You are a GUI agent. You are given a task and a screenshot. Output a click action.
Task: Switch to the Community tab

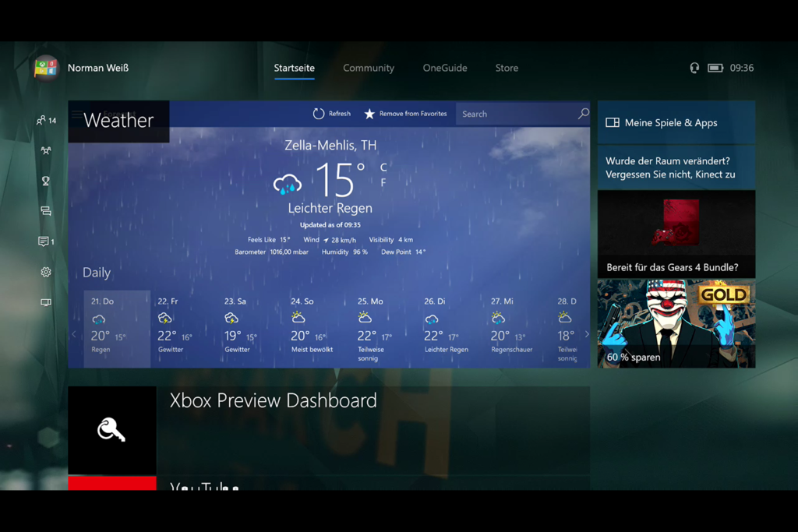click(x=369, y=68)
